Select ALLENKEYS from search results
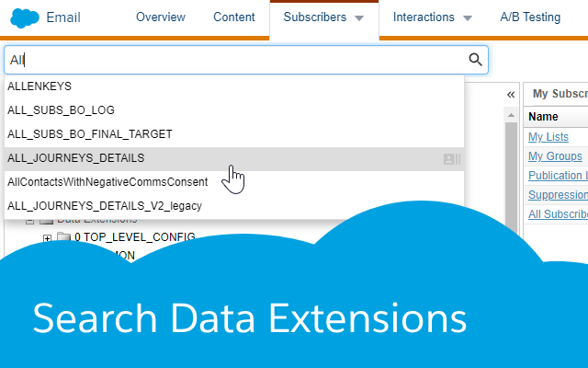This screenshot has height=368, width=588. point(40,86)
